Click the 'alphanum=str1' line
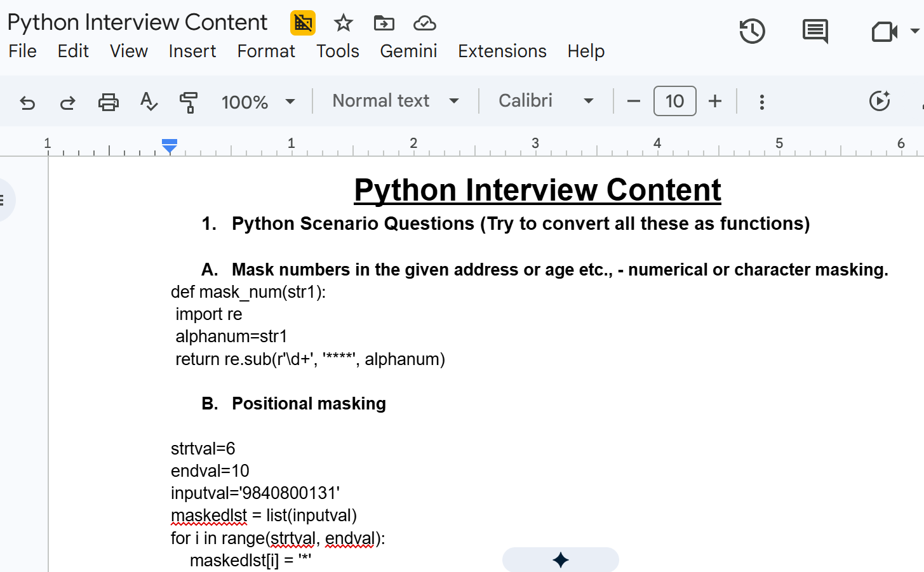The width and height of the screenshot is (924, 572). [231, 336]
